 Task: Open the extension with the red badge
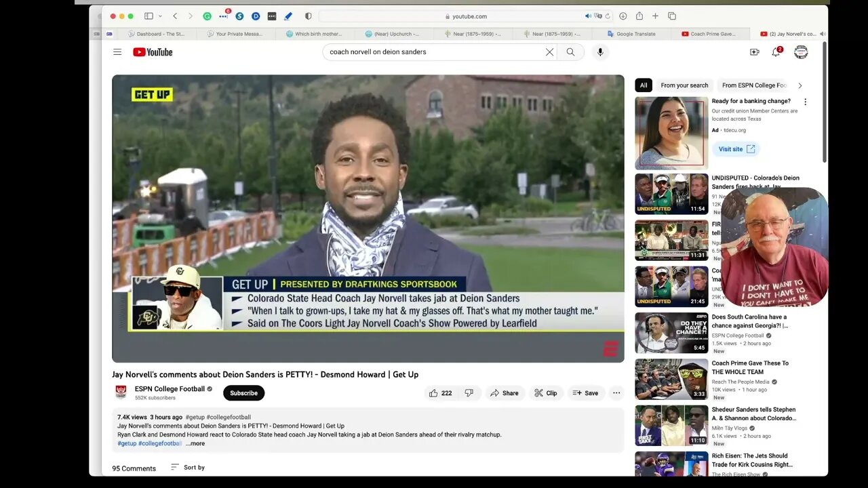(x=224, y=16)
